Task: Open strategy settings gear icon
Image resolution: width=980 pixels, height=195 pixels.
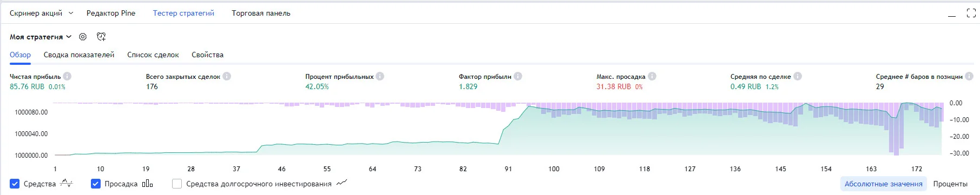Action: [x=83, y=37]
